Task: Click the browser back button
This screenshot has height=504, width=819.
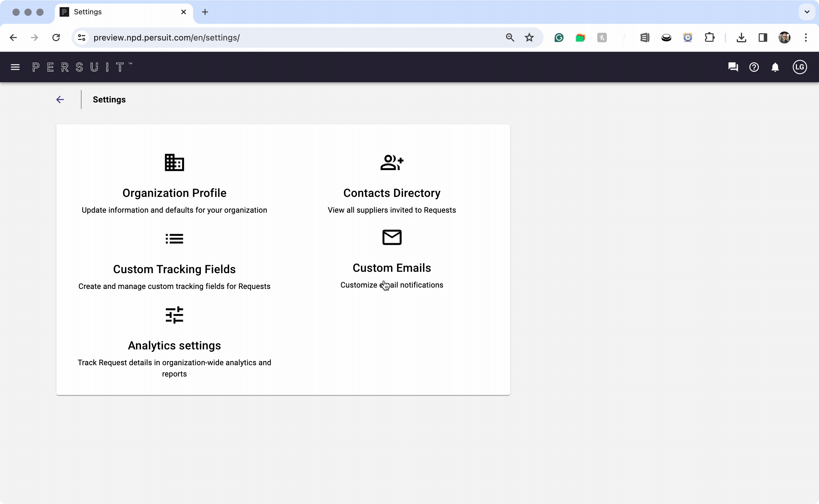Action: tap(13, 37)
